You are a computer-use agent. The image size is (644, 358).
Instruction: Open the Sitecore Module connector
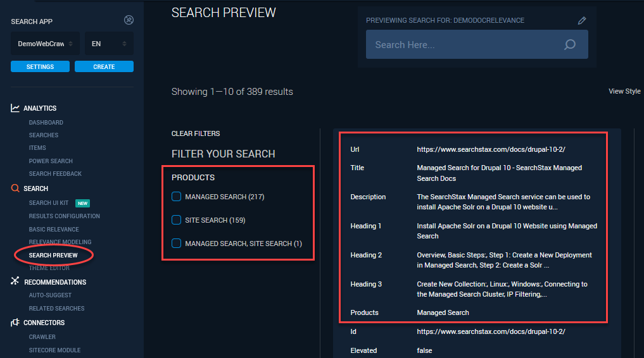(x=54, y=350)
